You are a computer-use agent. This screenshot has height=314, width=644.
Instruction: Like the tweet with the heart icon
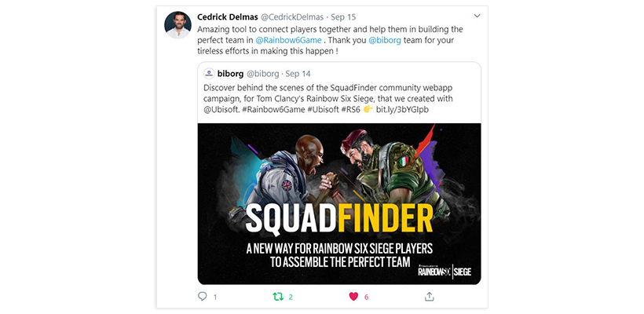[353, 297]
